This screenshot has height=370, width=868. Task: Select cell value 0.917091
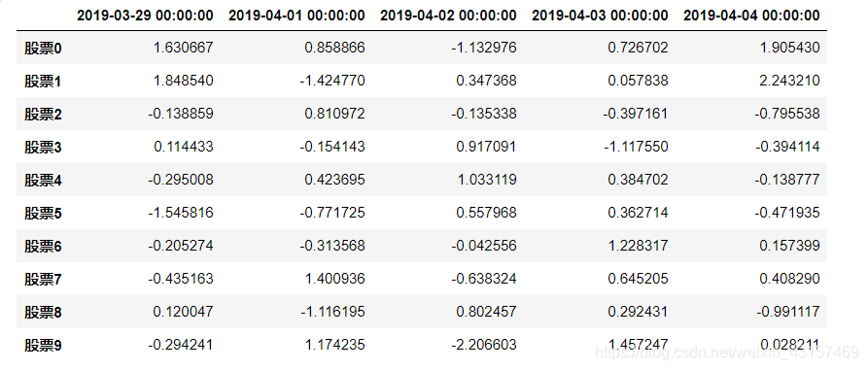pos(487,147)
